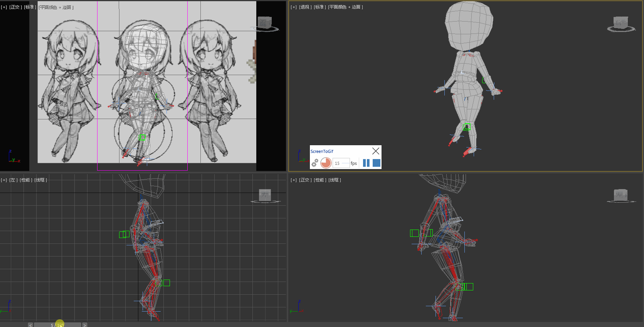Screen dimensions: 644x327
Task: Close the ScreenToGif recorder widget
Action: pyautogui.click(x=376, y=151)
